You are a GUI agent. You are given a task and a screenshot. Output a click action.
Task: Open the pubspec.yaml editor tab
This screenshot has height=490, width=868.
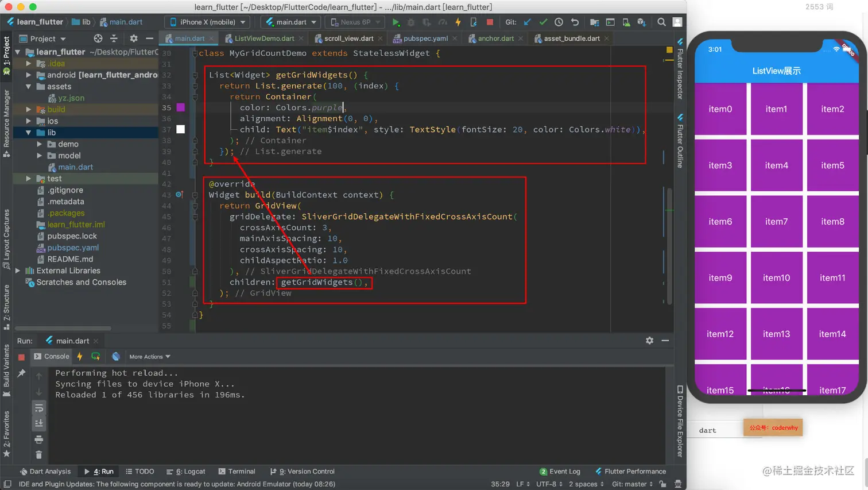[425, 38]
